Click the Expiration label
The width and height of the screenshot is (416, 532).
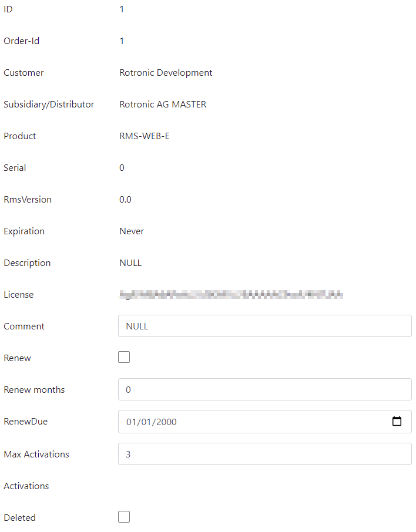coord(24,231)
